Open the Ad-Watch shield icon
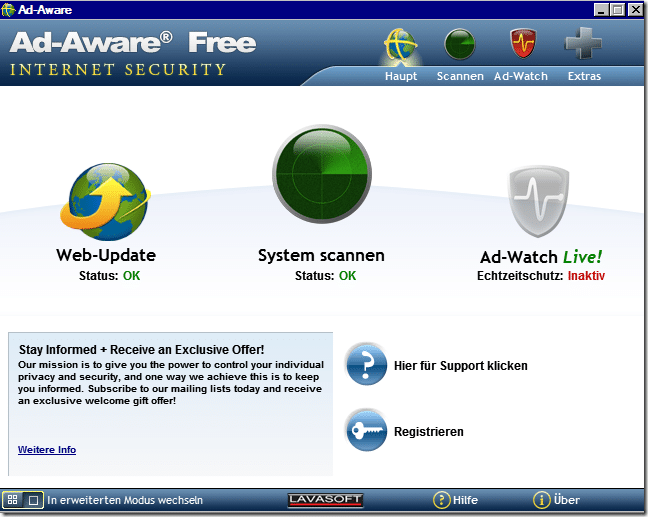Viewport: 648px width, 517px height. pos(523,43)
